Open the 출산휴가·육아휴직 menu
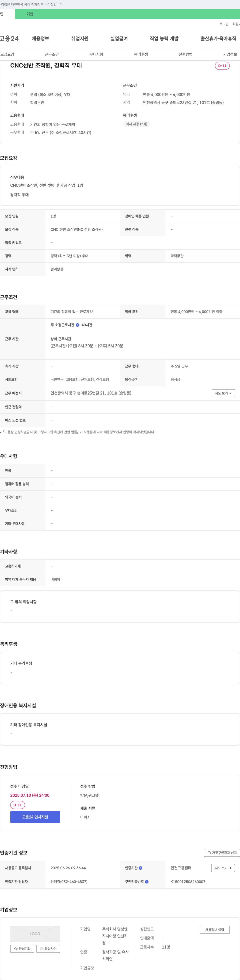Screen dimensions: 240x980 (x=218, y=38)
